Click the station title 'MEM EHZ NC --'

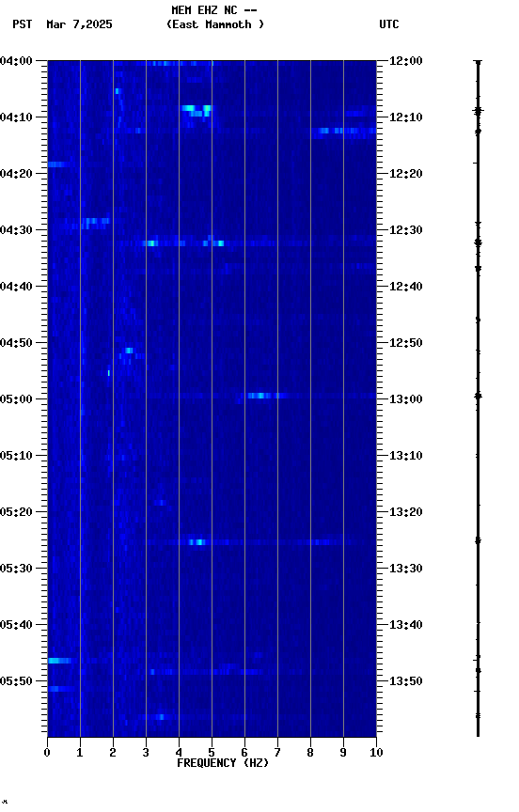tap(214, 9)
